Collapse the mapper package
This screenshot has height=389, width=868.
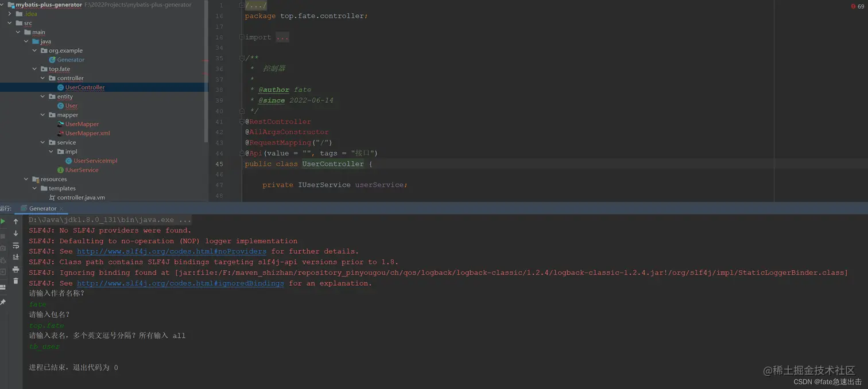pyautogui.click(x=43, y=115)
